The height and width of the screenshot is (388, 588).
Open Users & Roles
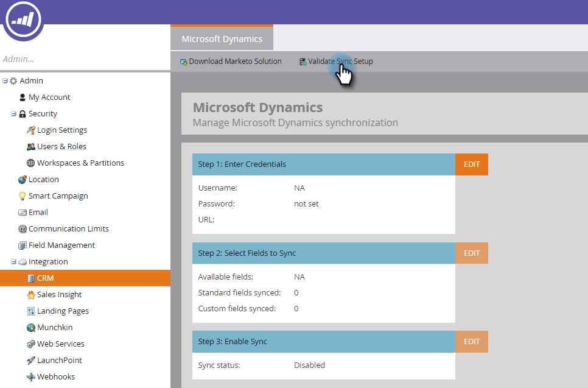click(x=61, y=147)
